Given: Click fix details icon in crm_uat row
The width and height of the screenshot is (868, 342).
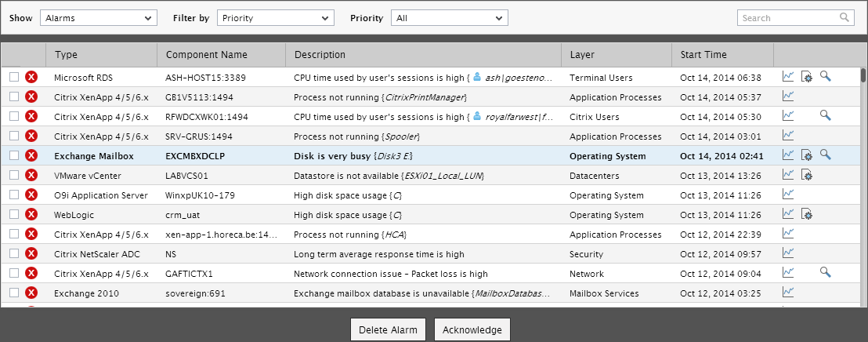Looking at the screenshot, I should pyautogui.click(x=807, y=214).
